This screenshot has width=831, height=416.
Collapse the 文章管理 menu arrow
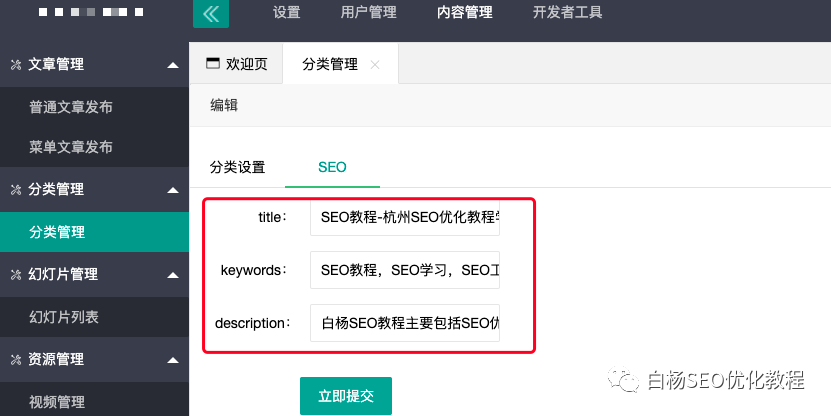pos(172,65)
